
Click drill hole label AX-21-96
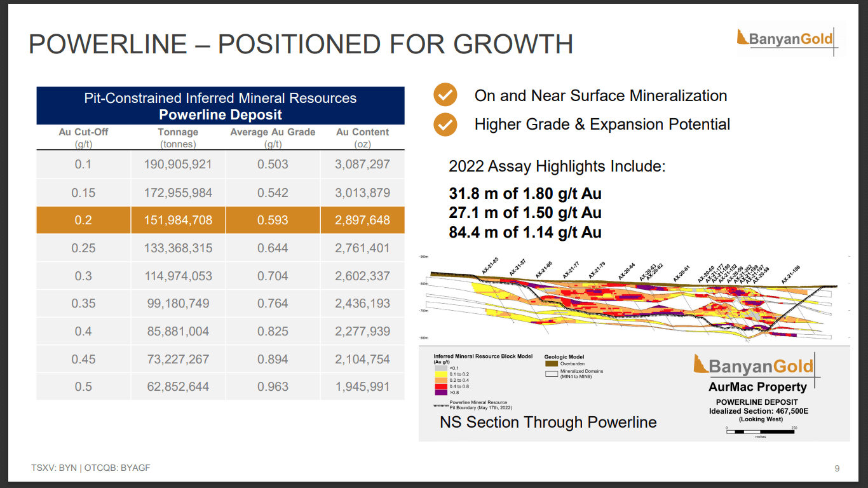[544, 269]
